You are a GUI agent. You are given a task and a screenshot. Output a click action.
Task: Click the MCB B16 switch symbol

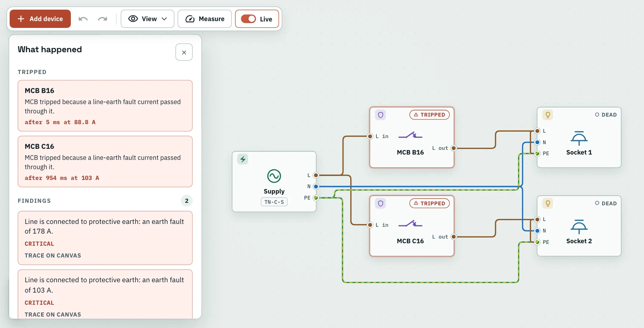point(410,136)
